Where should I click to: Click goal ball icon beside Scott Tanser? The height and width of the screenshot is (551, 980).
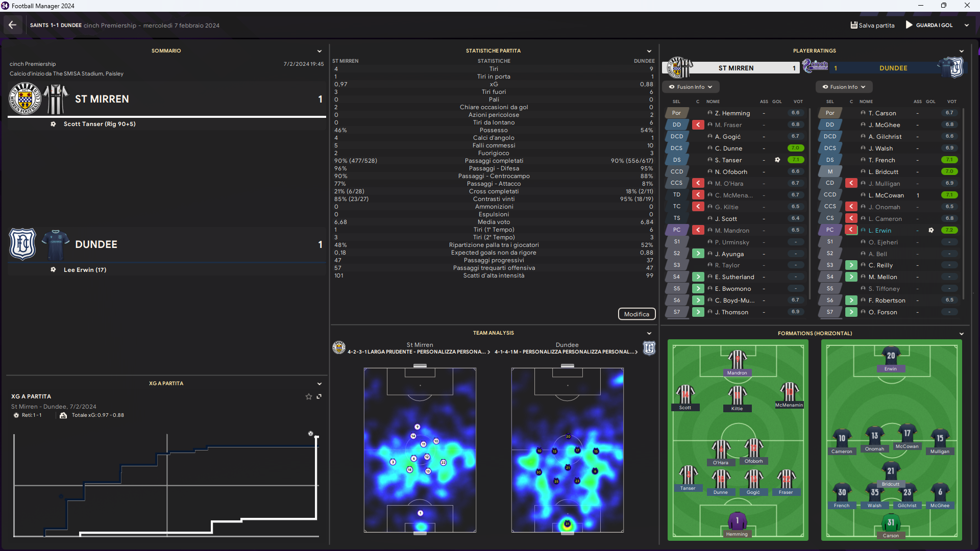coord(53,124)
